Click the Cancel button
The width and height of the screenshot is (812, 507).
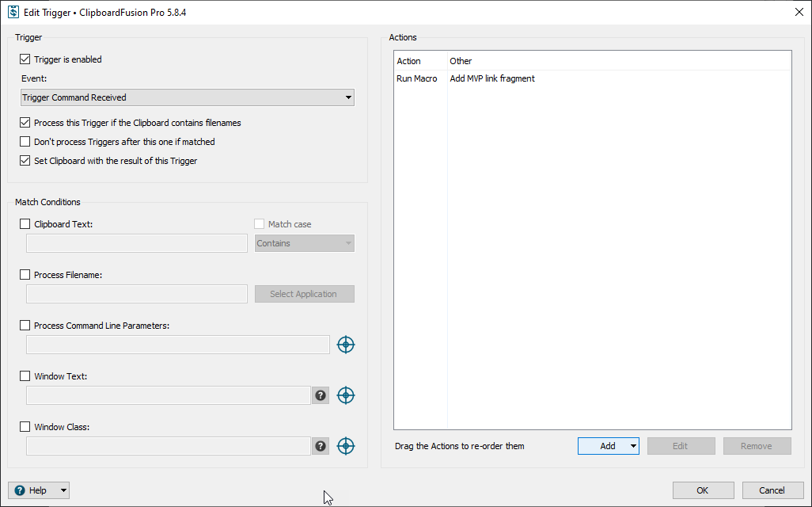[x=772, y=490]
